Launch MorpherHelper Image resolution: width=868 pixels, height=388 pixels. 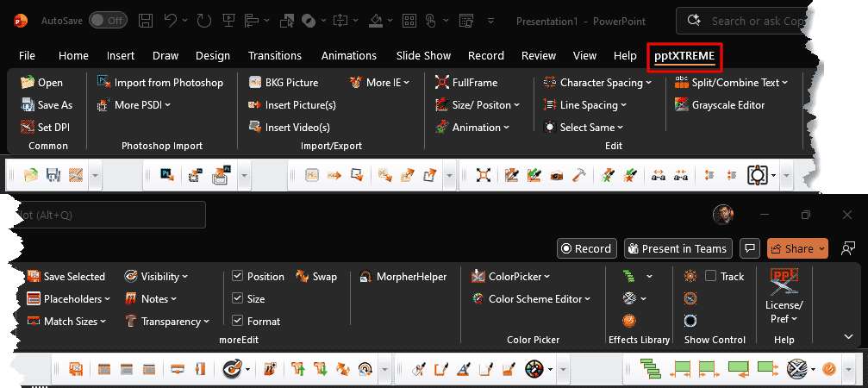pyautogui.click(x=403, y=276)
